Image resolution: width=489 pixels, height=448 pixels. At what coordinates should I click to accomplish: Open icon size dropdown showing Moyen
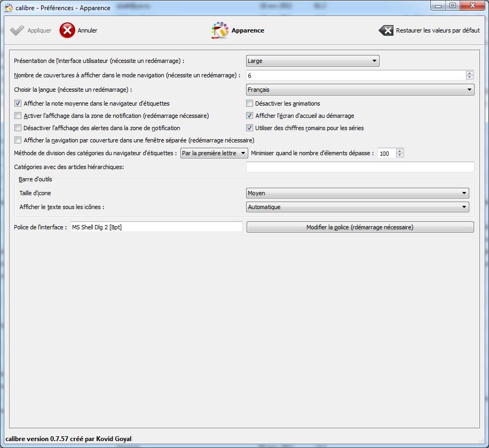tap(357, 193)
